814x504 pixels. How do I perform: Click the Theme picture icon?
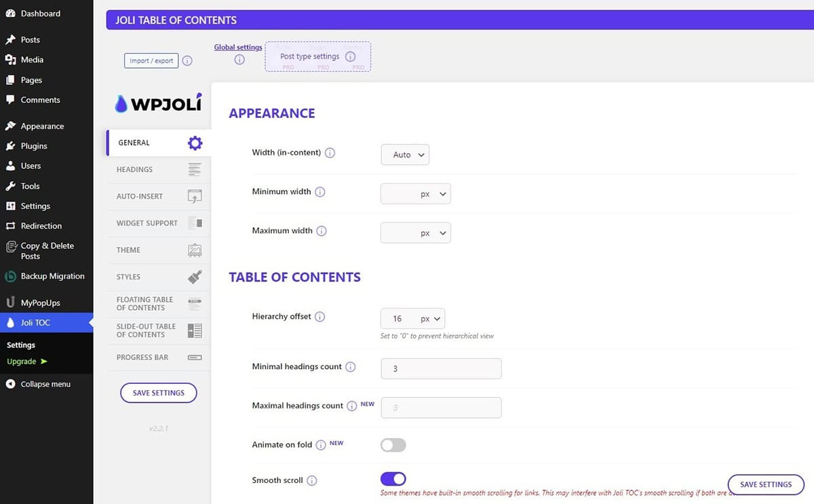pyautogui.click(x=195, y=250)
